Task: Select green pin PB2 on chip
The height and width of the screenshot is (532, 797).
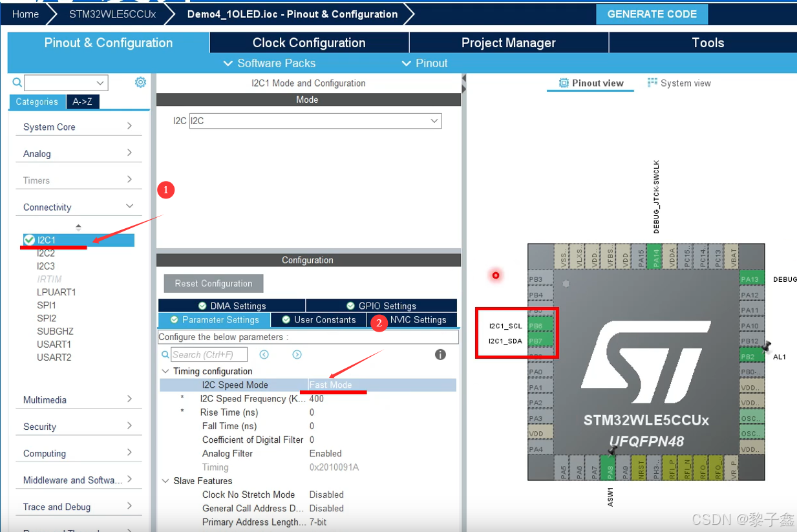Action: 751,357
